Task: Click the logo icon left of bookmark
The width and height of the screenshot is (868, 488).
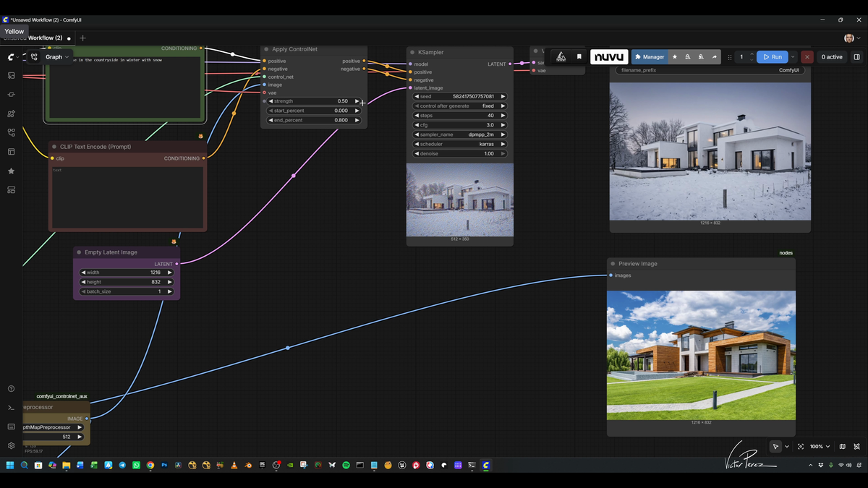Action: (x=561, y=57)
